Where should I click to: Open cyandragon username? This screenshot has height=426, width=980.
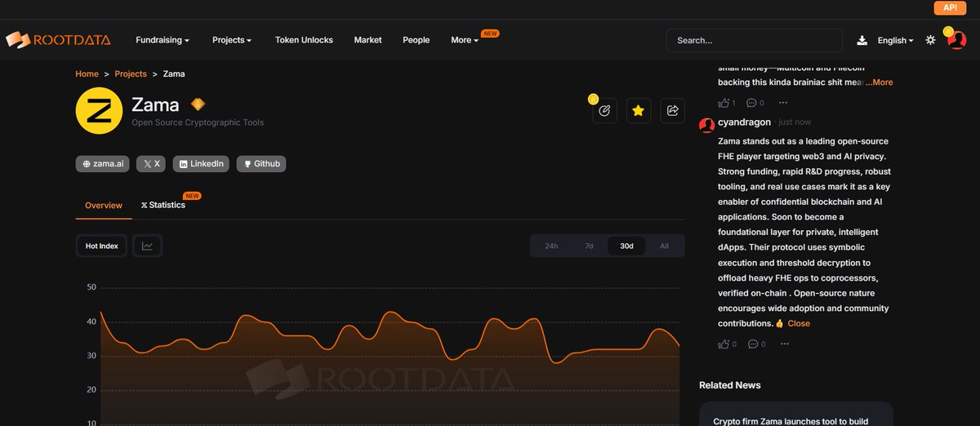point(744,122)
